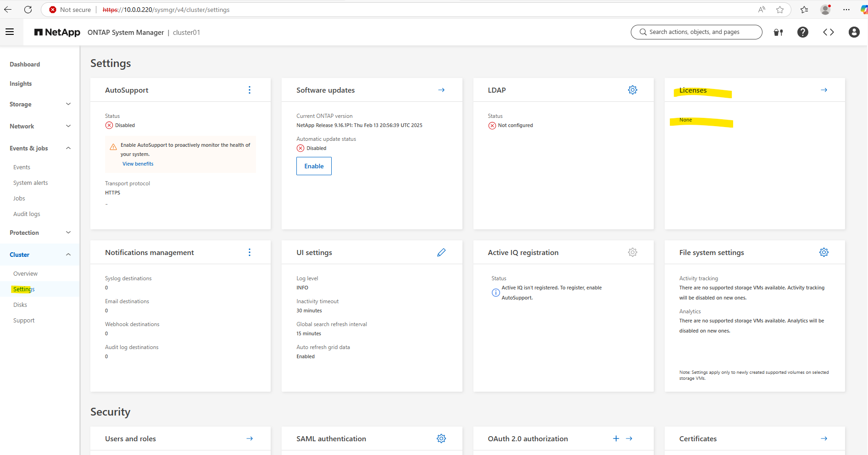Click the 'Not configured' LDAP status
The image size is (868, 455).
pos(515,125)
